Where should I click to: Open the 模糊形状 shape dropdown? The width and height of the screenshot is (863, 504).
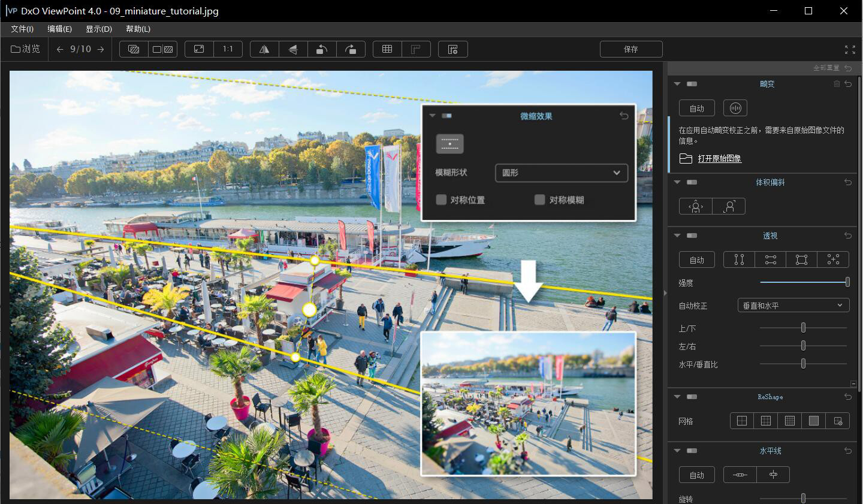(x=561, y=173)
